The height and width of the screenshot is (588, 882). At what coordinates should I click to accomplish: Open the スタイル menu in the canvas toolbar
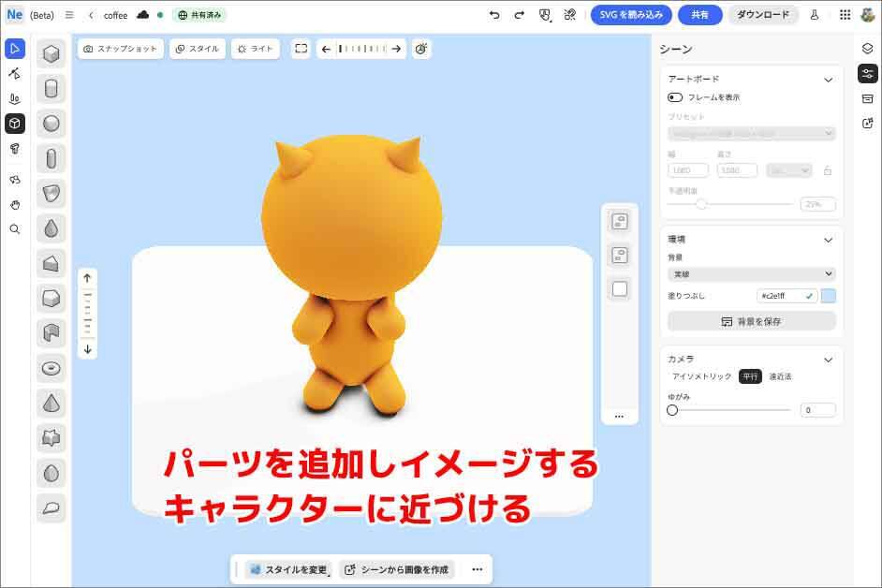197,49
